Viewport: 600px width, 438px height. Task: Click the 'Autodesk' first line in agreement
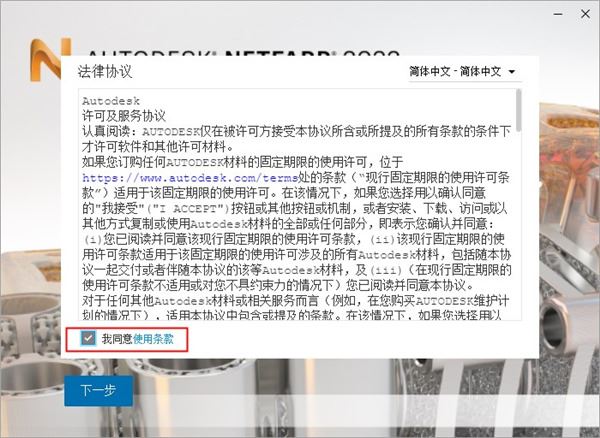pos(111,101)
